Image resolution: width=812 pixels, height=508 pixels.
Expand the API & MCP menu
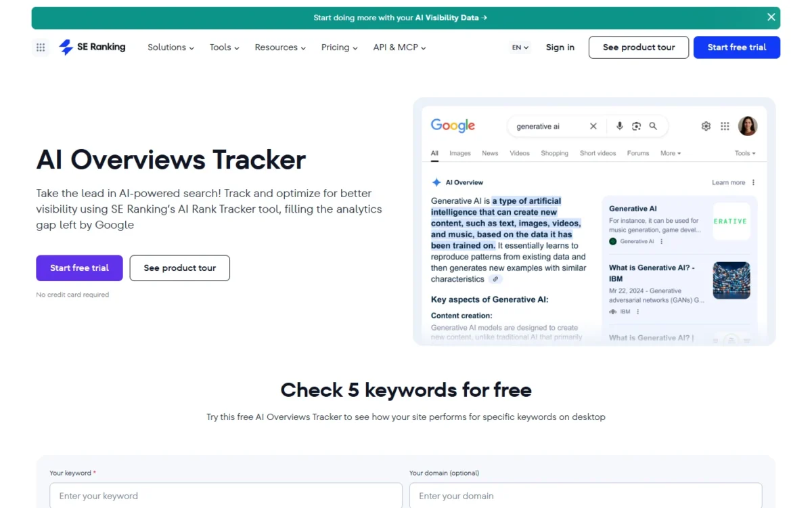(399, 47)
